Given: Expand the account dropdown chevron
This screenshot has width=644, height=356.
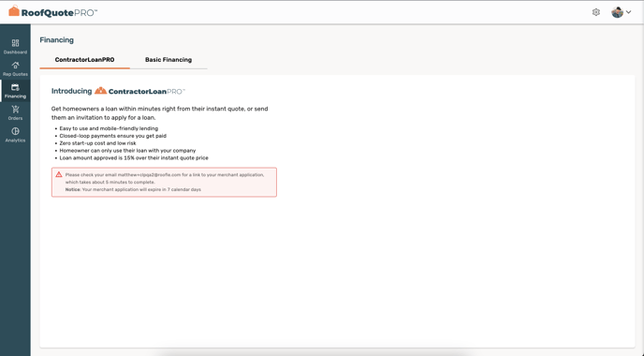Looking at the screenshot, I should point(628,12).
